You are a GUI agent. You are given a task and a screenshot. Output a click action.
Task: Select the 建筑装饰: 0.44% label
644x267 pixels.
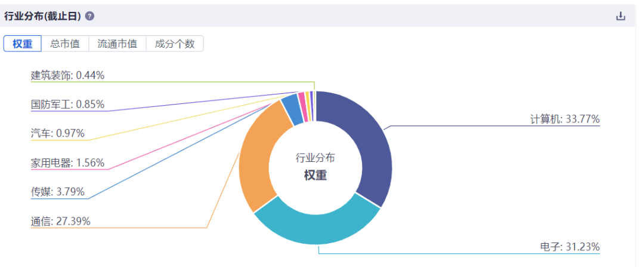(x=68, y=75)
